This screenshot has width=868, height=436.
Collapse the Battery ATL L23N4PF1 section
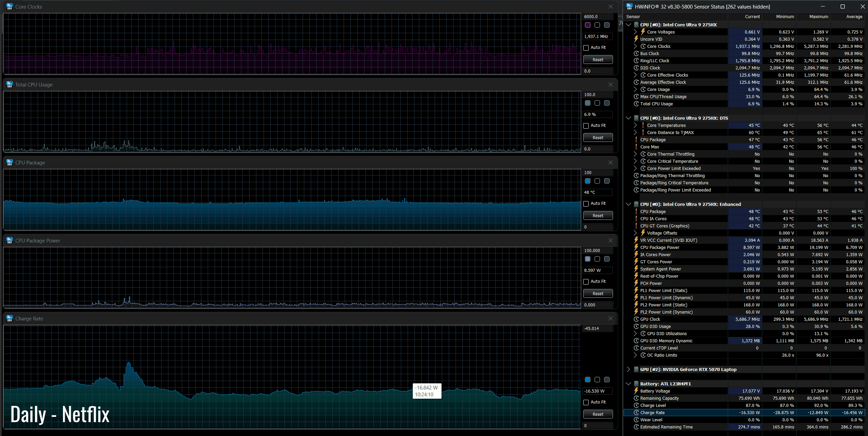pyautogui.click(x=628, y=384)
